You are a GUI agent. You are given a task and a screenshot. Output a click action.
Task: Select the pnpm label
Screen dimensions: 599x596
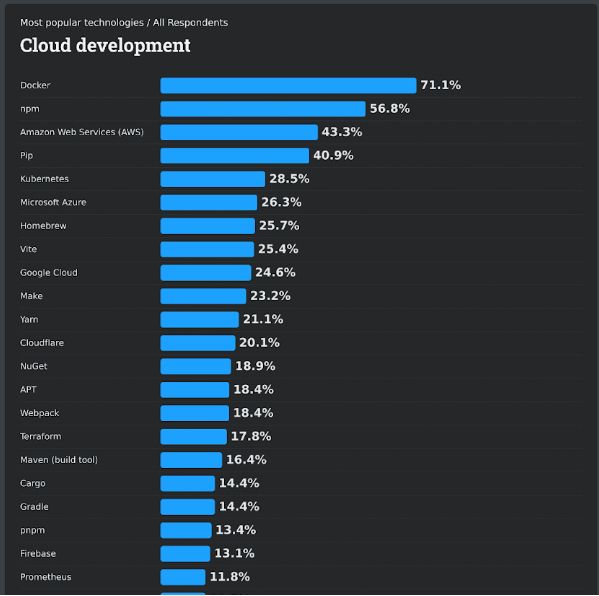tap(32, 530)
